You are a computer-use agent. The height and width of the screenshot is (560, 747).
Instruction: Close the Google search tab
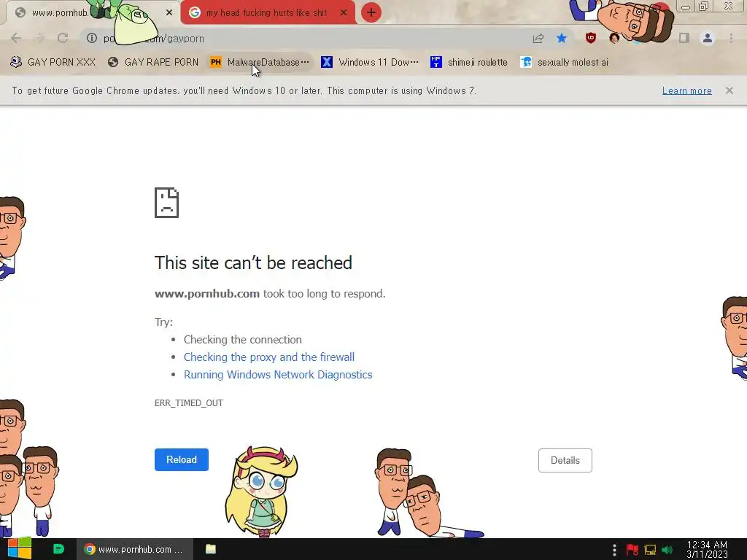coord(344,13)
